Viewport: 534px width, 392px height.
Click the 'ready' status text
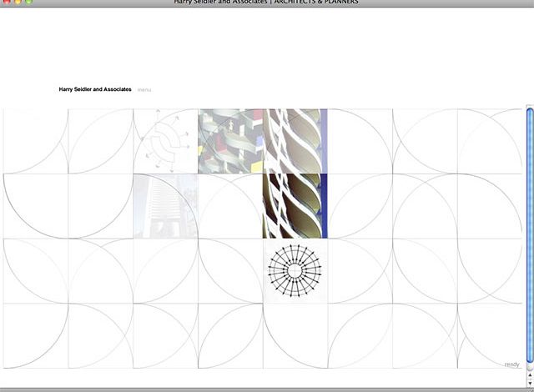tap(512, 364)
